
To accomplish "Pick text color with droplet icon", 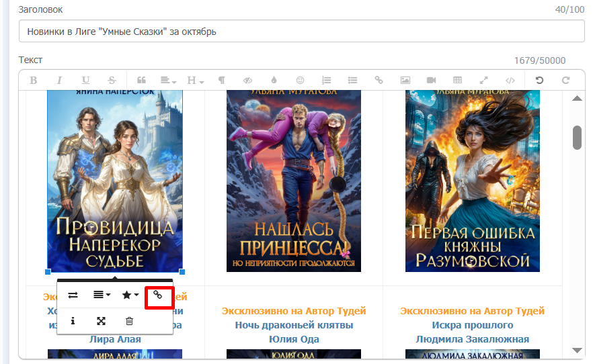I will 274,80.
